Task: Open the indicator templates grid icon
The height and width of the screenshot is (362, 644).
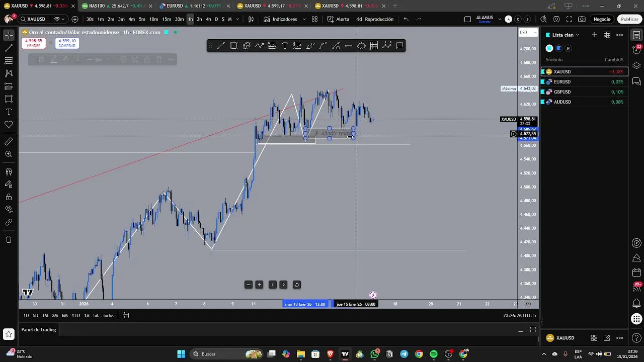Action: (314, 19)
